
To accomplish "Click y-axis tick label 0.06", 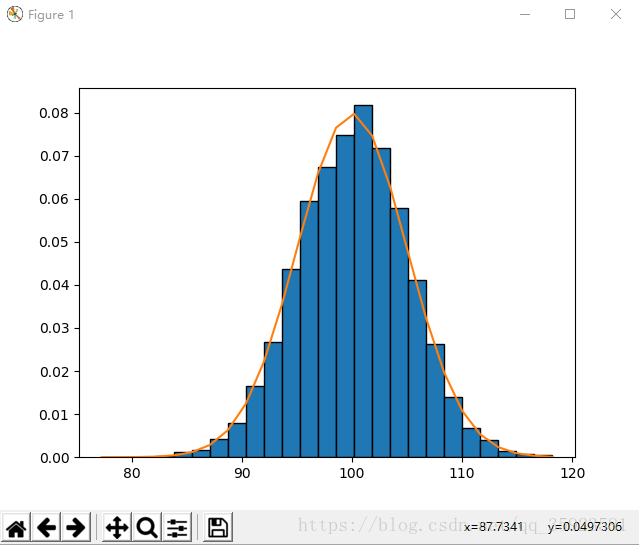I will point(54,199).
